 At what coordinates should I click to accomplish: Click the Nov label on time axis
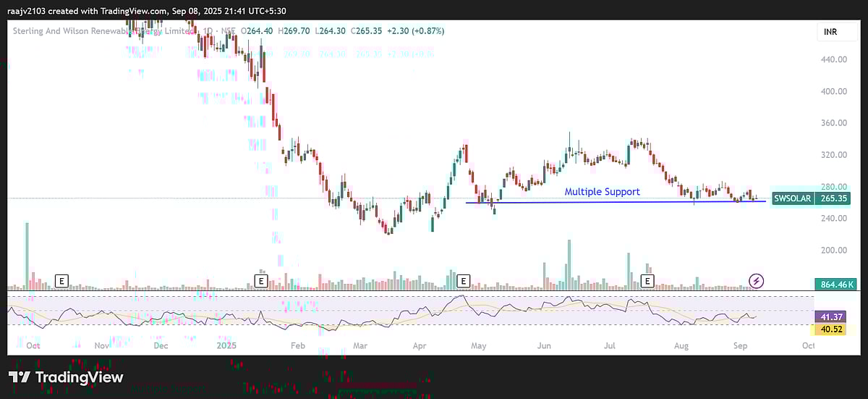(102, 346)
